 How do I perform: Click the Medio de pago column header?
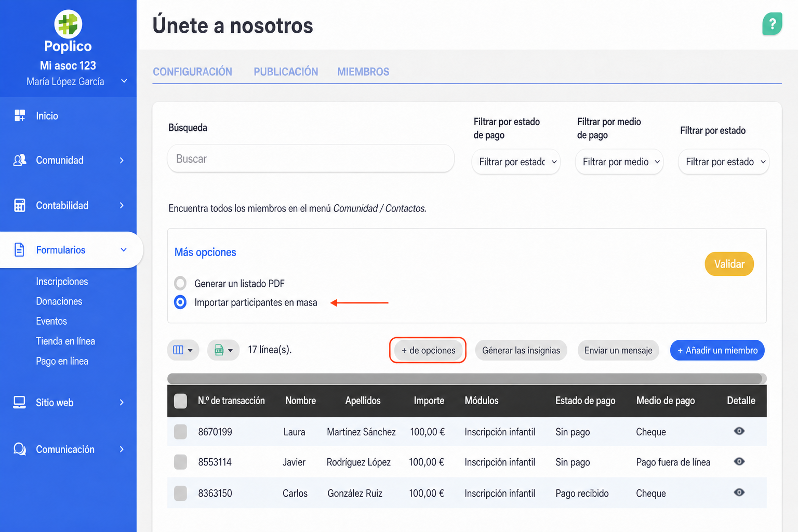(x=666, y=401)
